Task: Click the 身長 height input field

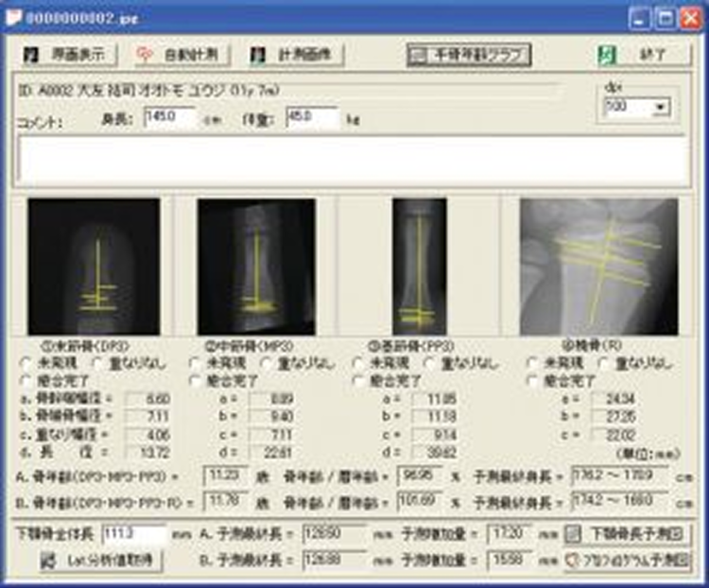Action: 169,119
